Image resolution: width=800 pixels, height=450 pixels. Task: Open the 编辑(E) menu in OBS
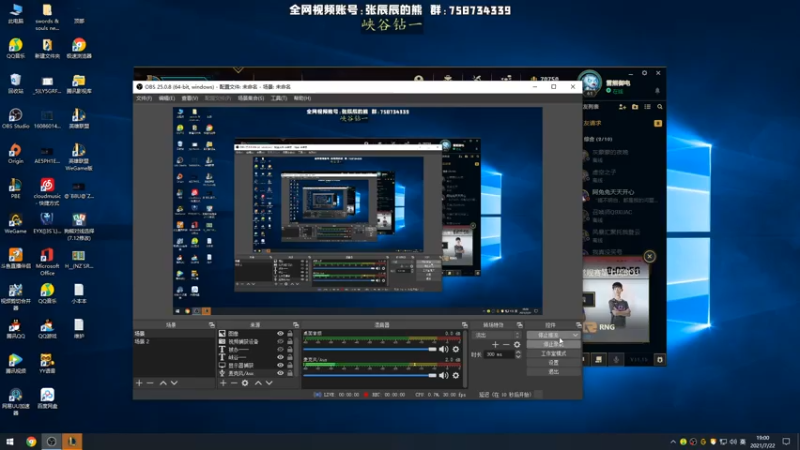[x=166, y=98]
